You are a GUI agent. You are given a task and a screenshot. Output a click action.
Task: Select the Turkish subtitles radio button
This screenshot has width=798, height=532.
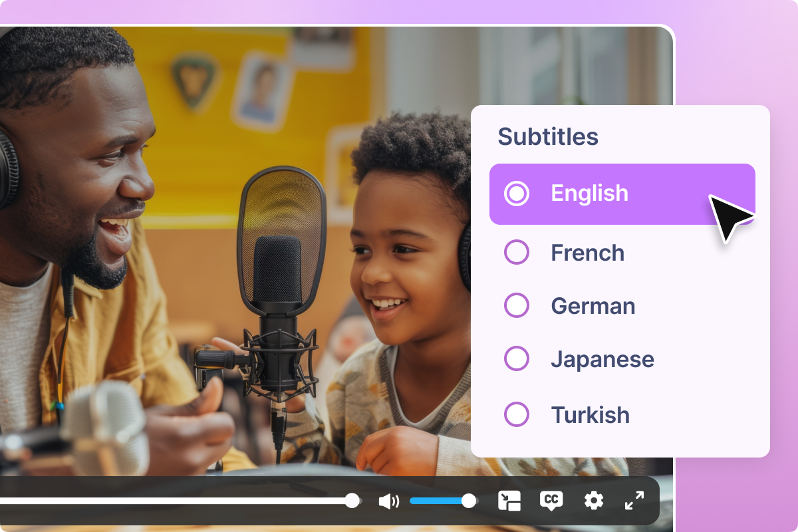coord(517,414)
